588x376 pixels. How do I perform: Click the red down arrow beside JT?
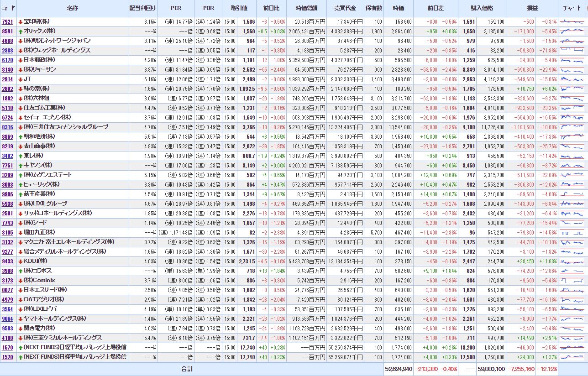coord(21,79)
